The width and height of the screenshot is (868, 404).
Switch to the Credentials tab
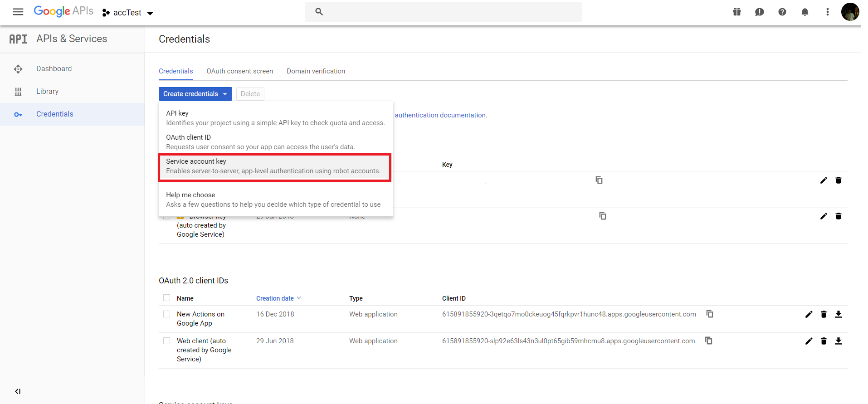tap(176, 71)
